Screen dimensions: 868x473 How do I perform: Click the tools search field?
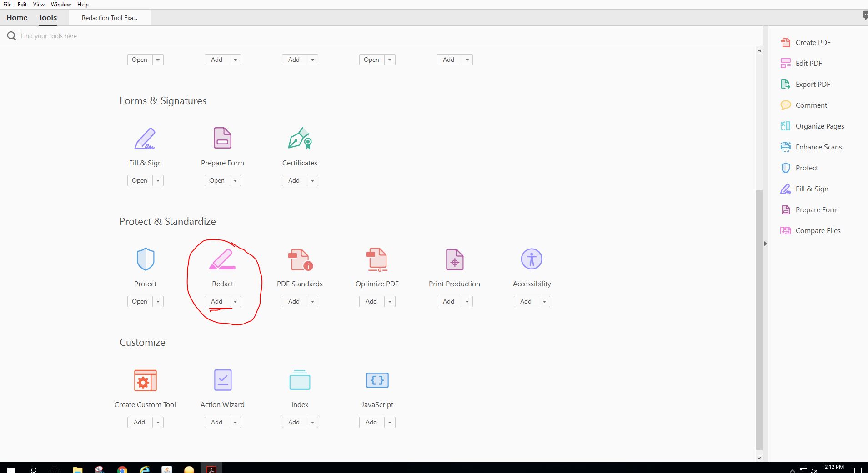tap(182, 36)
